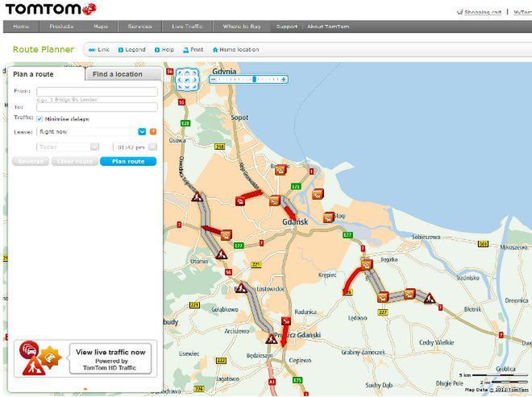Click the orange incident icon near Bogatka

tap(367, 265)
